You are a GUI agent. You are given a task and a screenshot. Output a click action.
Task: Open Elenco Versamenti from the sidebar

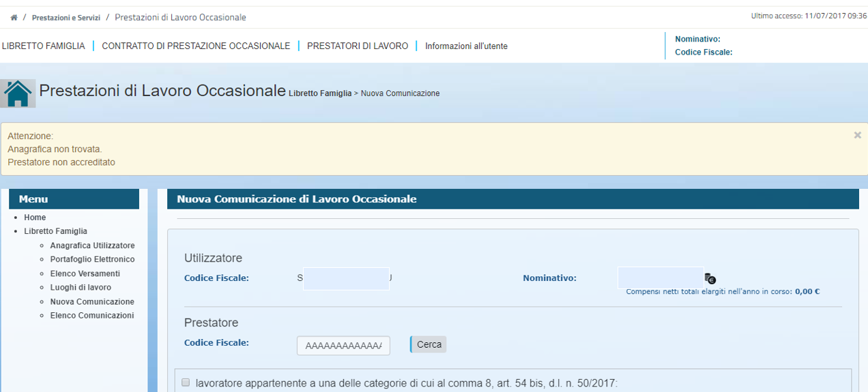[x=85, y=273]
